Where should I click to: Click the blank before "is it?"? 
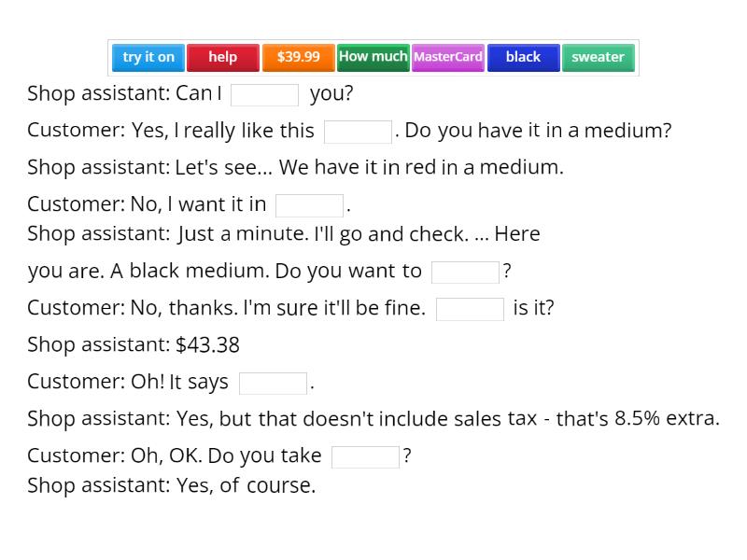pos(471,308)
